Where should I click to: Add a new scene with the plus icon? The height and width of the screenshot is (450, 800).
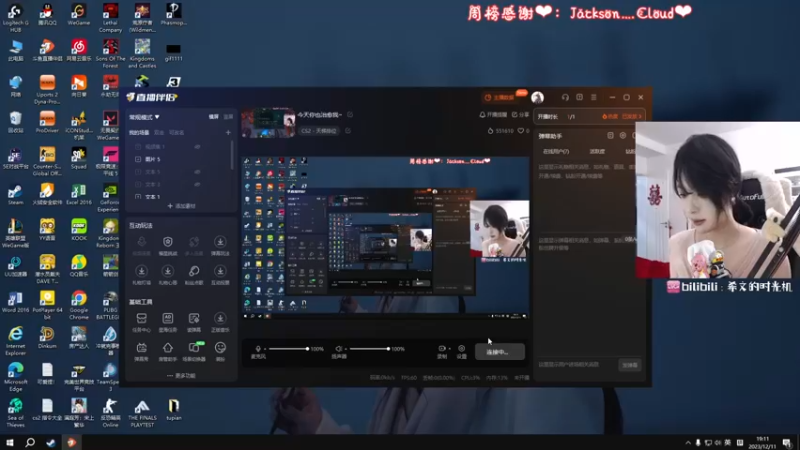pos(228,133)
